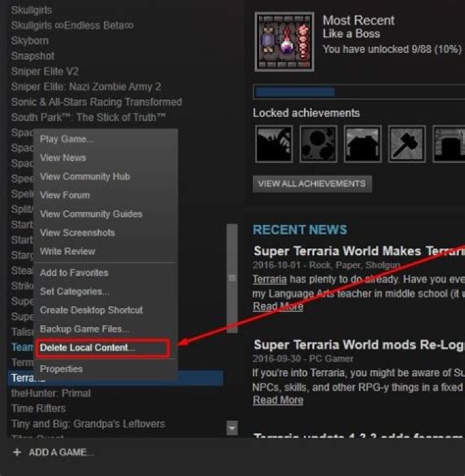
Task: Open the Super Terraria World Makes news headline
Action: [359, 251]
